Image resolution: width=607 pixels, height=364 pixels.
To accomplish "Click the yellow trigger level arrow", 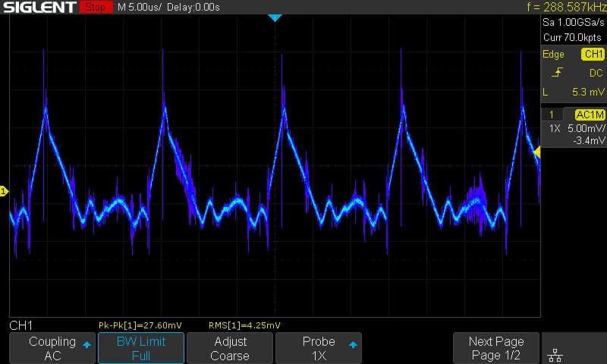I will click(x=537, y=152).
